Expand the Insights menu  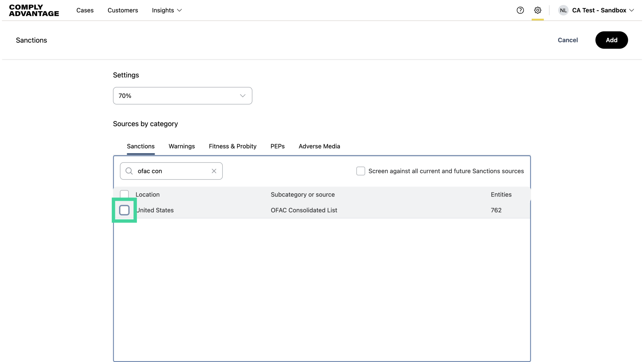pos(167,10)
